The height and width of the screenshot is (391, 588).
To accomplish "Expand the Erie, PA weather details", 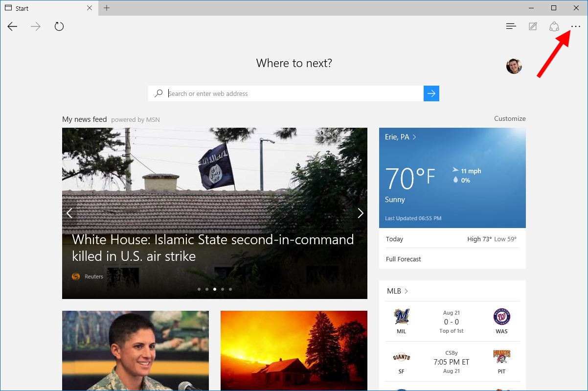I will [401, 137].
